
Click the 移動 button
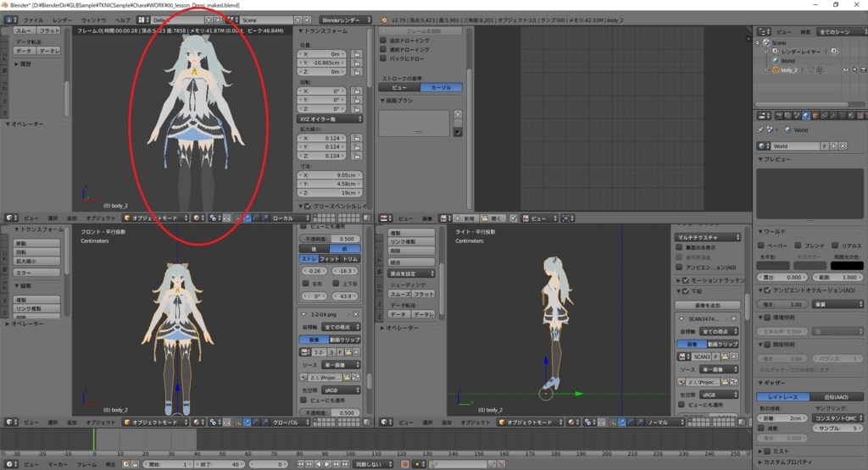click(x=36, y=243)
